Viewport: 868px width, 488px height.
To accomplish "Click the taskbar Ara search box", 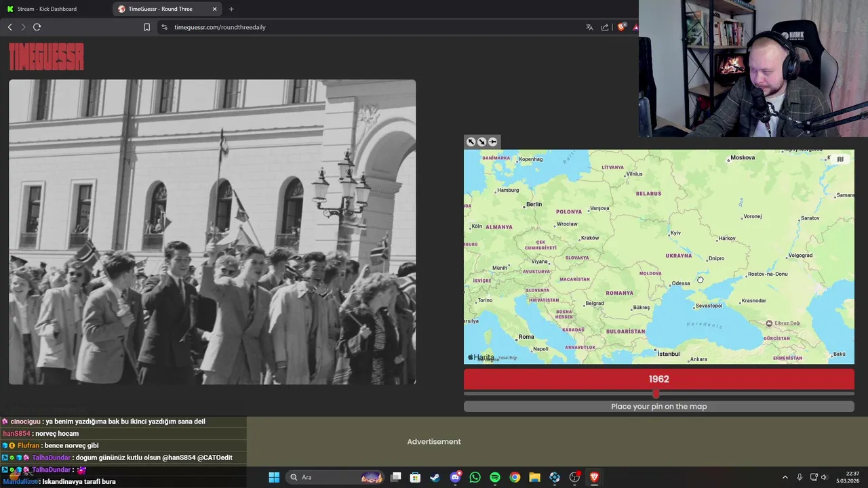I will [336, 477].
